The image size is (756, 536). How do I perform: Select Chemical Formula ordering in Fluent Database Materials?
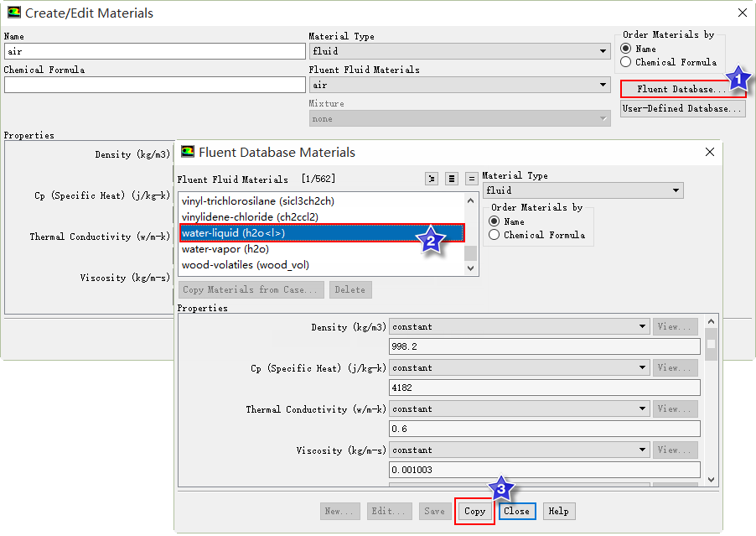[x=495, y=235]
